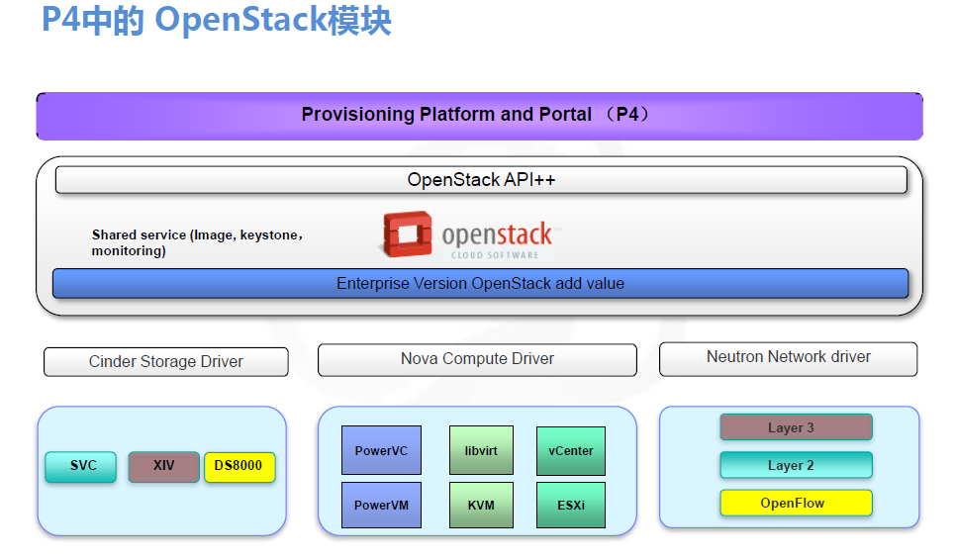The height and width of the screenshot is (560, 955).
Task: Click the ESXi block
Action: [x=571, y=505]
